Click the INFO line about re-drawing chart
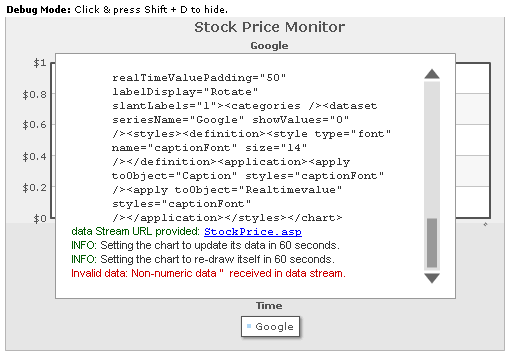 tap(203, 259)
